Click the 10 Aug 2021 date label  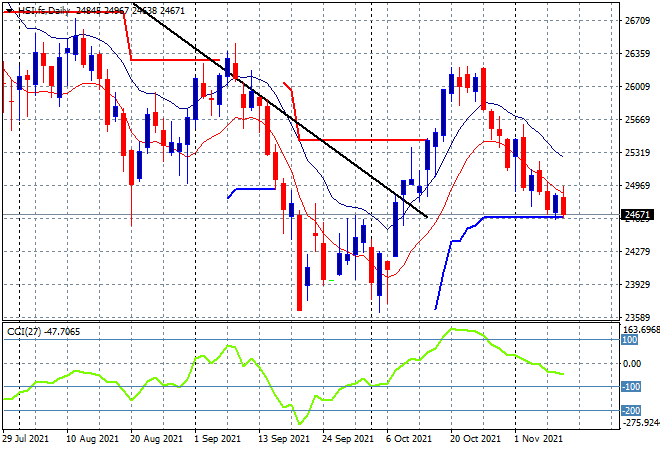pos(92,439)
